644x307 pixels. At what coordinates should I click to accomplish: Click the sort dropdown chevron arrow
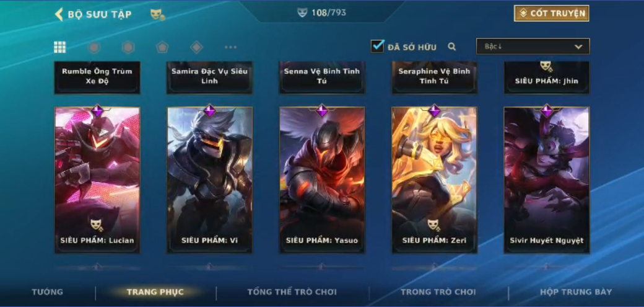point(578,47)
